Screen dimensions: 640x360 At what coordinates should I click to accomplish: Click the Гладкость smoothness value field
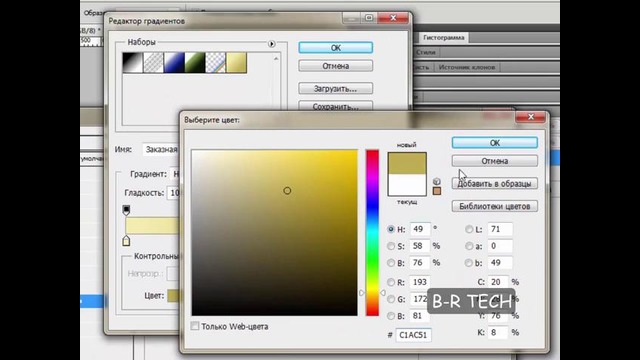pyautogui.click(x=173, y=193)
